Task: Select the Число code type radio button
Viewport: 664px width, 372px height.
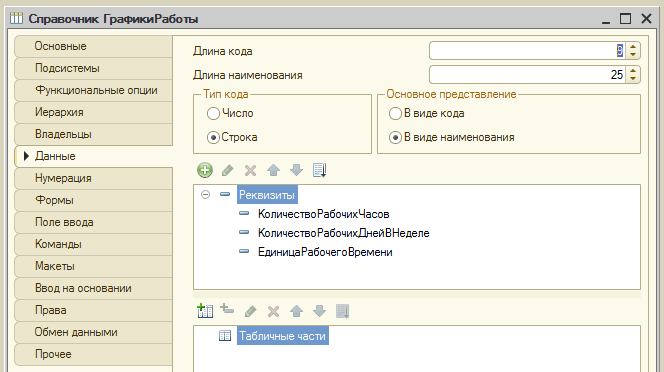Action: coord(213,114)
